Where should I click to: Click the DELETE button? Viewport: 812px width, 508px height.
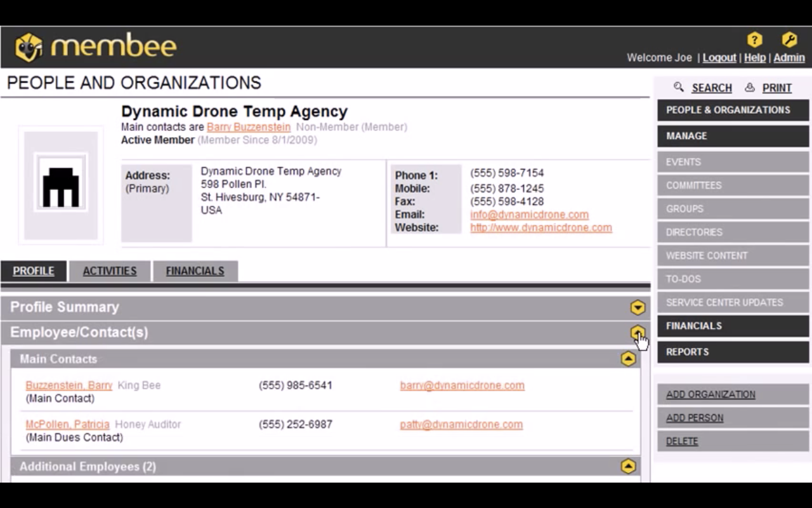[733, 441]
